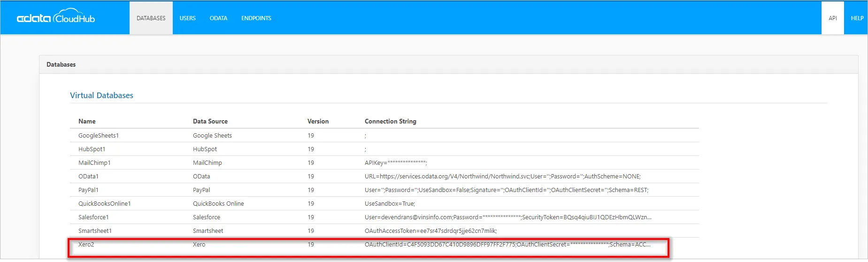The height and width of the screenshot is (262, 868).
Task: Select the HubSpot1 database name
Action: [x=92, y=149]
